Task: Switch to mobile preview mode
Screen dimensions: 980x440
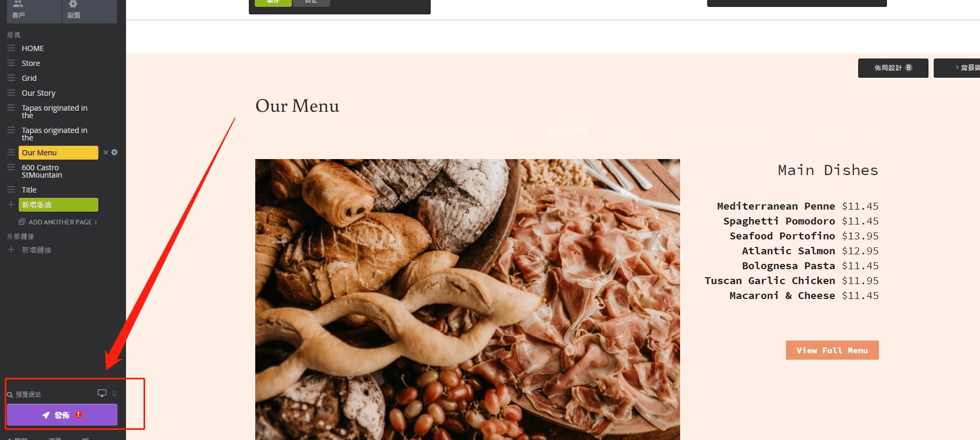Action: (x=114, y=393)
